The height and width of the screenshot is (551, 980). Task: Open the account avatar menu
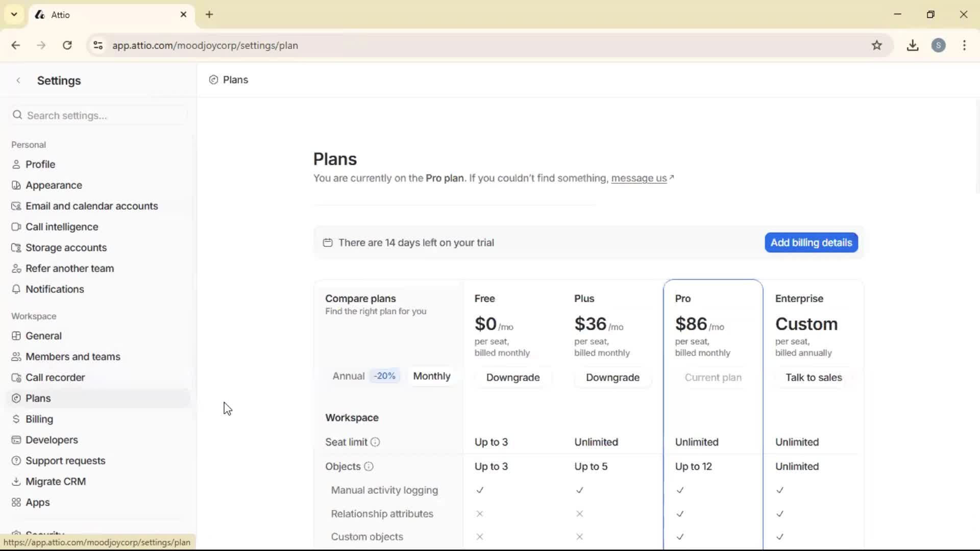939,45
